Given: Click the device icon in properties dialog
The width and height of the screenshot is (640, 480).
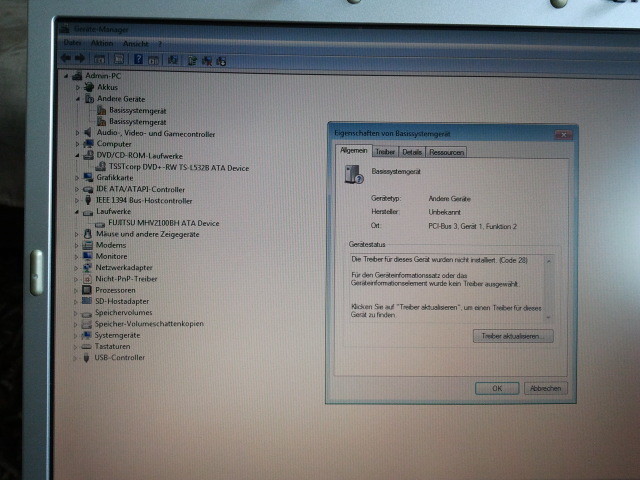Looking at the screenshot, I should click(353, 174).
